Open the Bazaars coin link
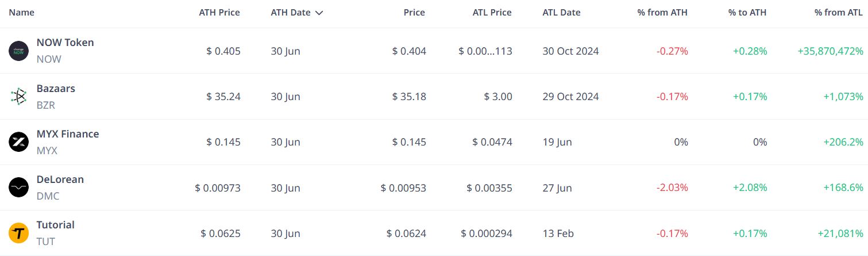 pos(56,89)
